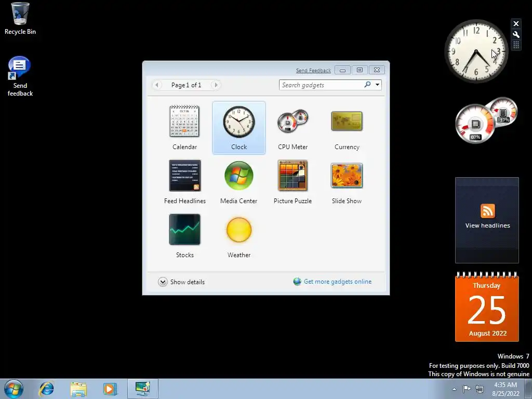The width and height of the screenshot is (532, 399).
Task: Choose the Picture Puzzle gadget
Action: point(293,176)
